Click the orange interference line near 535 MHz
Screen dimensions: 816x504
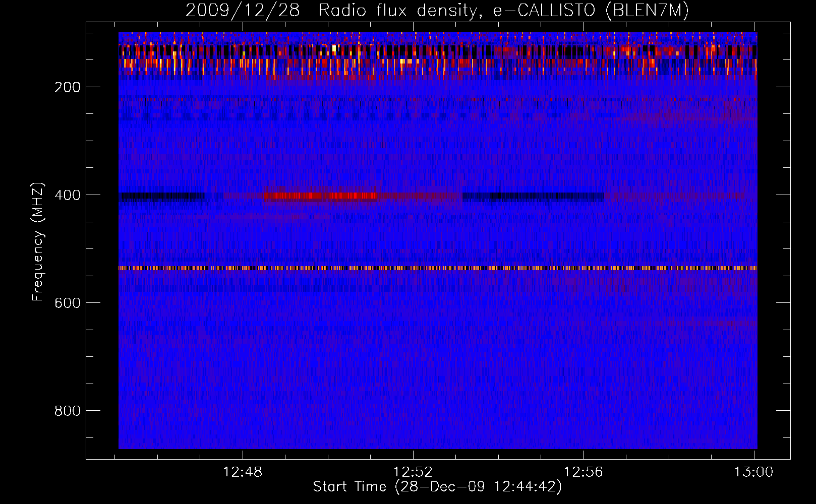pyautogui.click(x=438, y=268)
